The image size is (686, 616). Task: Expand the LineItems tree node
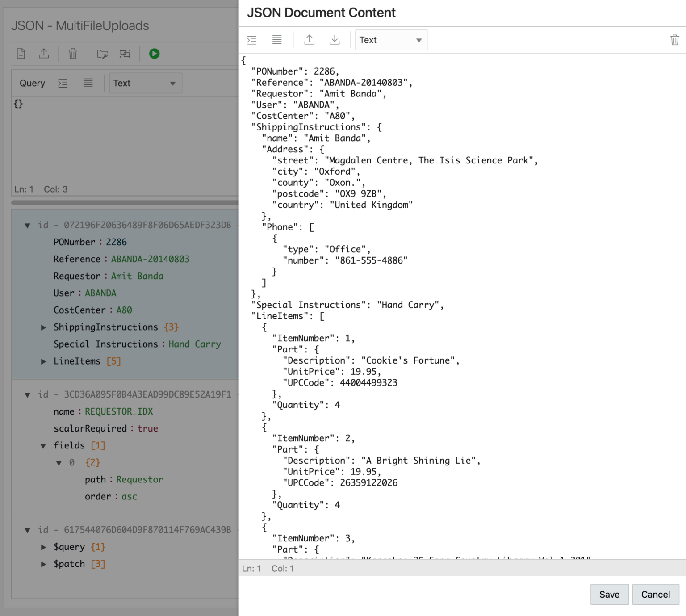(x=43, y=361)
